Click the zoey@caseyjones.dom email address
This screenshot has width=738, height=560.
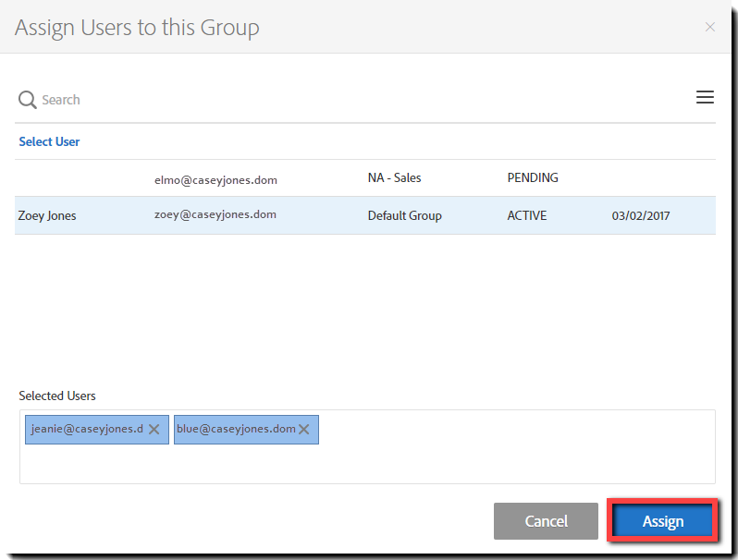click(215, 214)
